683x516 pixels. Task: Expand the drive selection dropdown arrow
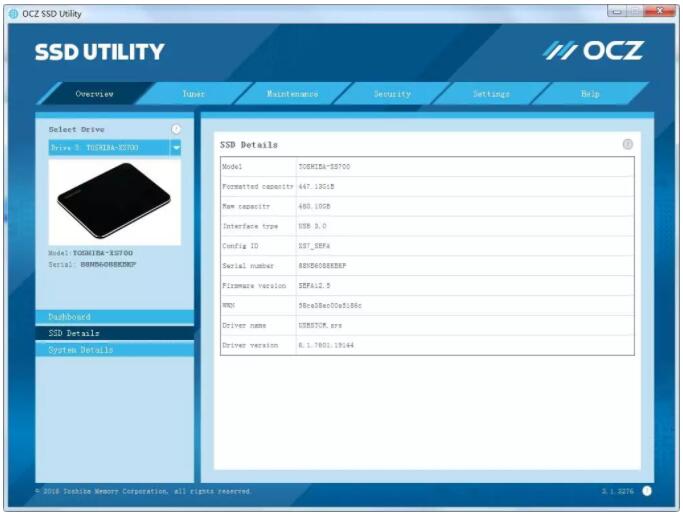coord(176,148)
